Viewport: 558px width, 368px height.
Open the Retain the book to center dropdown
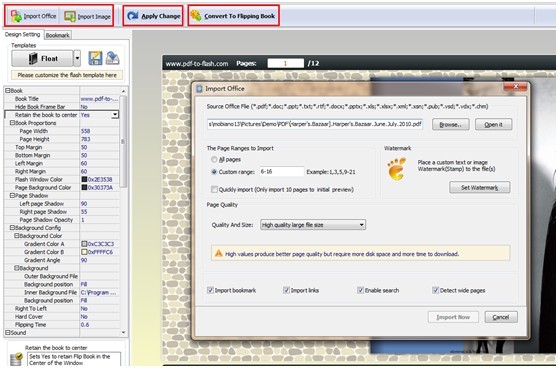(115, 115)
